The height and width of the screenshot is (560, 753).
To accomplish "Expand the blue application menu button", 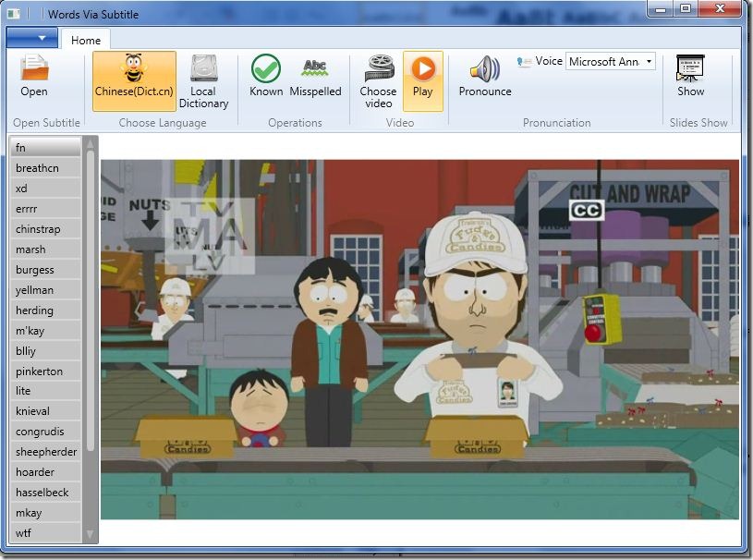I will [31, 38].
